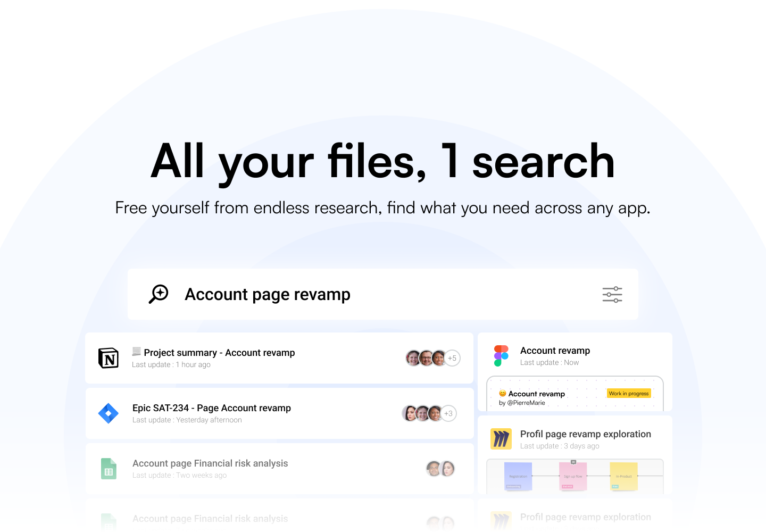Click 'Last update : Yesterday afternoon' text
Screen dimensions: 766x532
click(187, 420)
